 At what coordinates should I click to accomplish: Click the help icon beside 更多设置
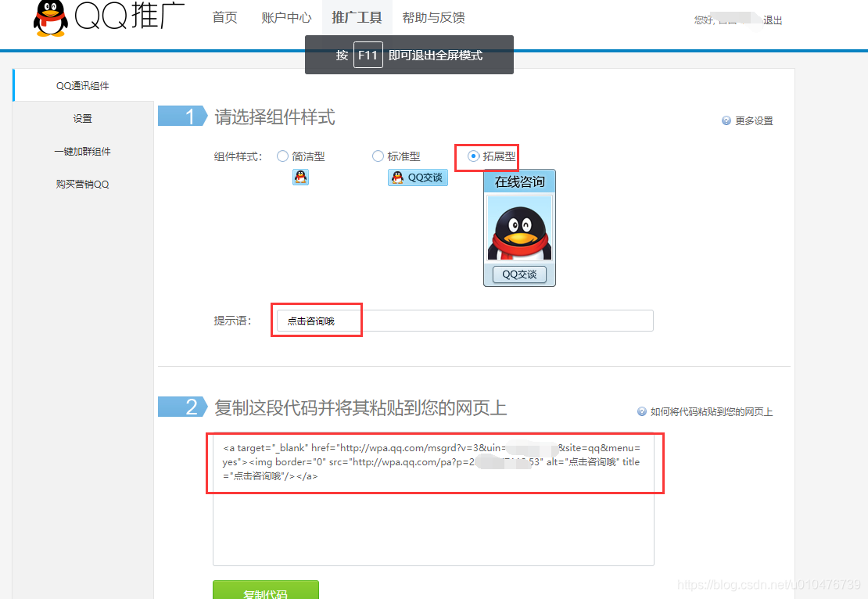[x=726, y=120]
